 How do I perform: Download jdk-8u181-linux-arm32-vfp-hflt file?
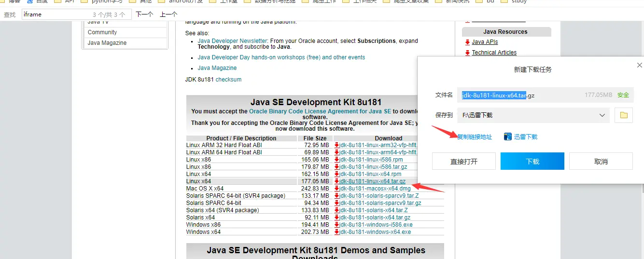coord(378,145)
